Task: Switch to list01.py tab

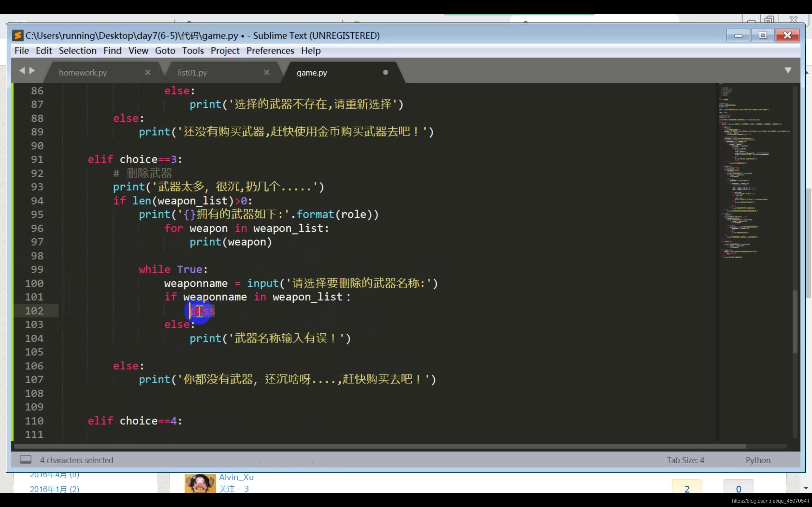Action: click(192, 73)
